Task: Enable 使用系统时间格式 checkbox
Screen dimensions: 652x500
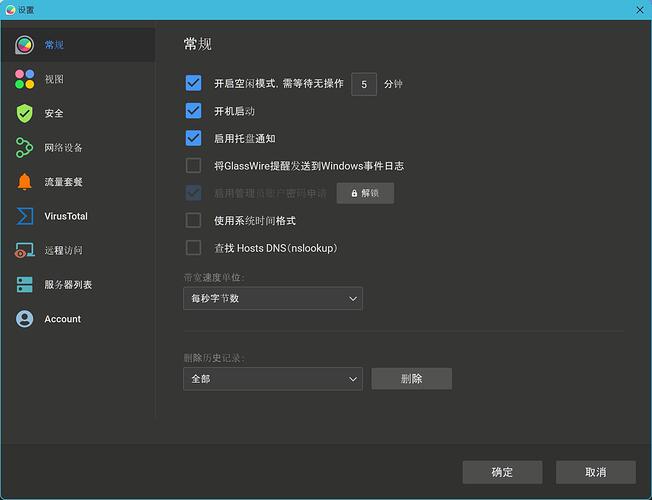Action: point(194,220)
